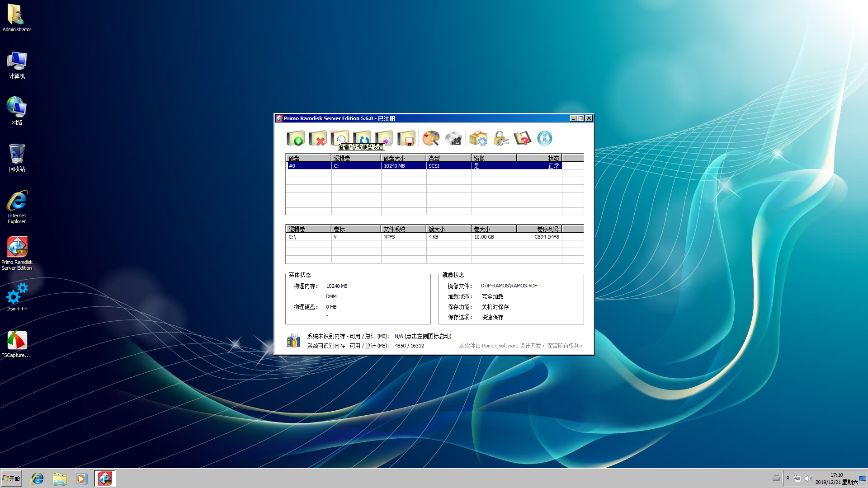Click the 状态 column header

(539, 158)
